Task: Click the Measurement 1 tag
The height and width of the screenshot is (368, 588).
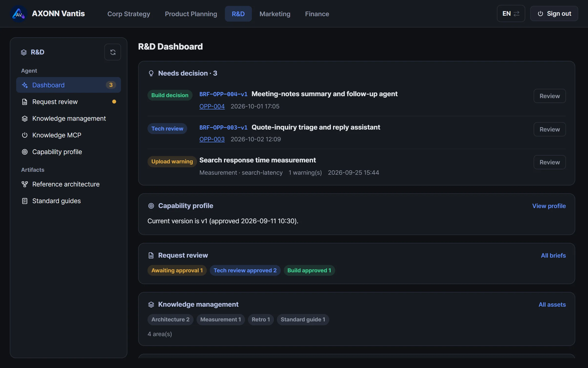Action: click(x=220, y=319)
